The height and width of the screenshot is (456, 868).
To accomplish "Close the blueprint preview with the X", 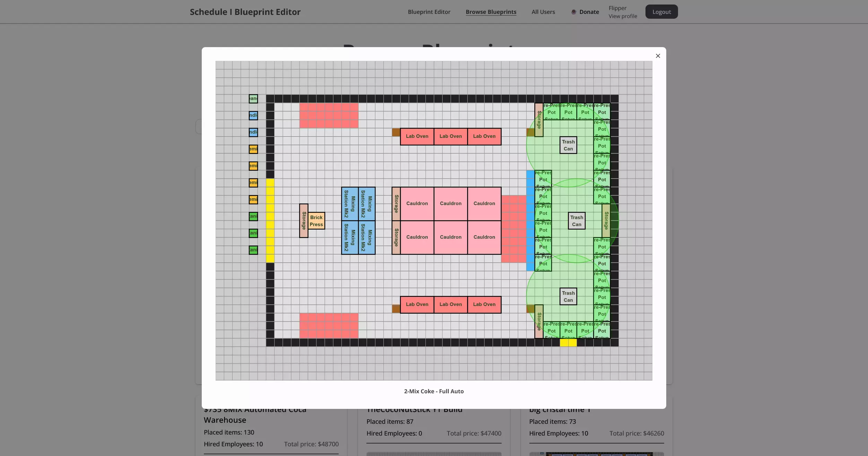I will (658, 56).
